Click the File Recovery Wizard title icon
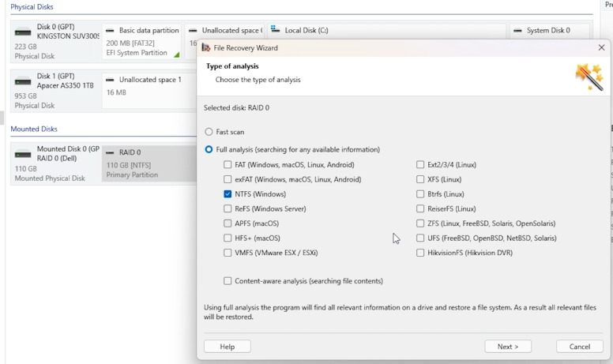 [x=206, y=47]
